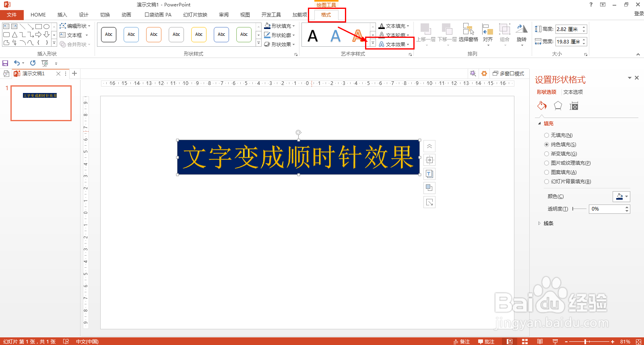Select No fill (无填充) option

coord(558,135)
